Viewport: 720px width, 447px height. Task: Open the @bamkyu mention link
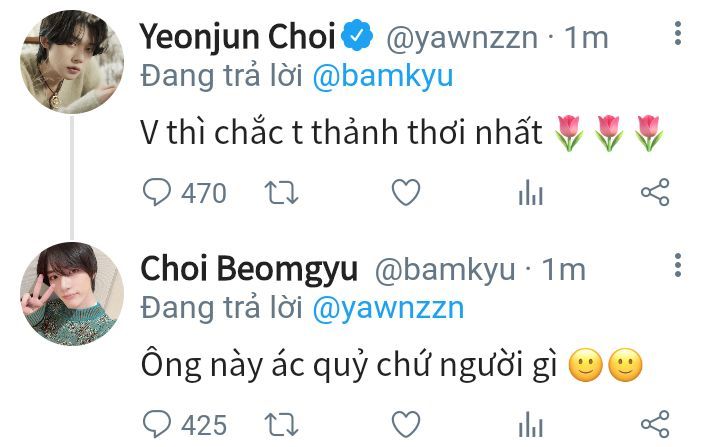tap(383, 76)
